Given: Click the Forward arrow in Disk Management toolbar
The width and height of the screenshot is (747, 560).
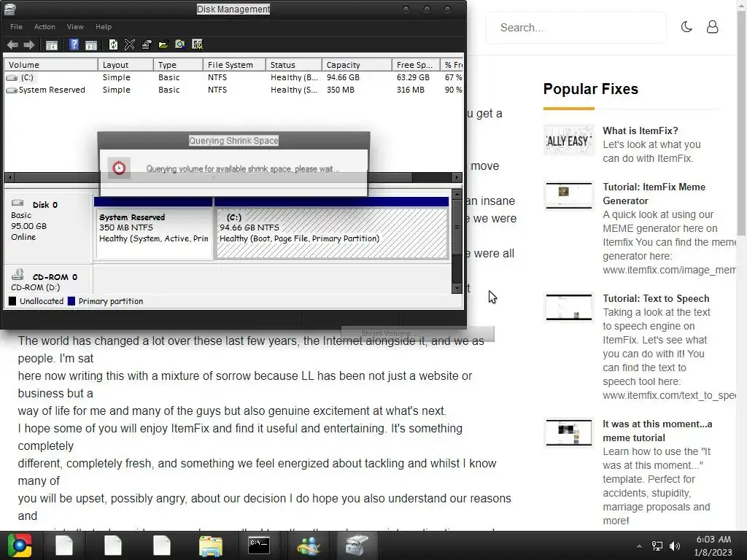Looking at the screenshot, I should click(x=29, y=44).
